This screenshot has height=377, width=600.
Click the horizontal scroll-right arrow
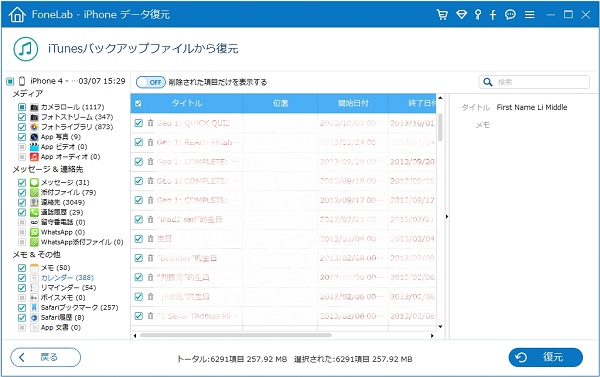432,336
